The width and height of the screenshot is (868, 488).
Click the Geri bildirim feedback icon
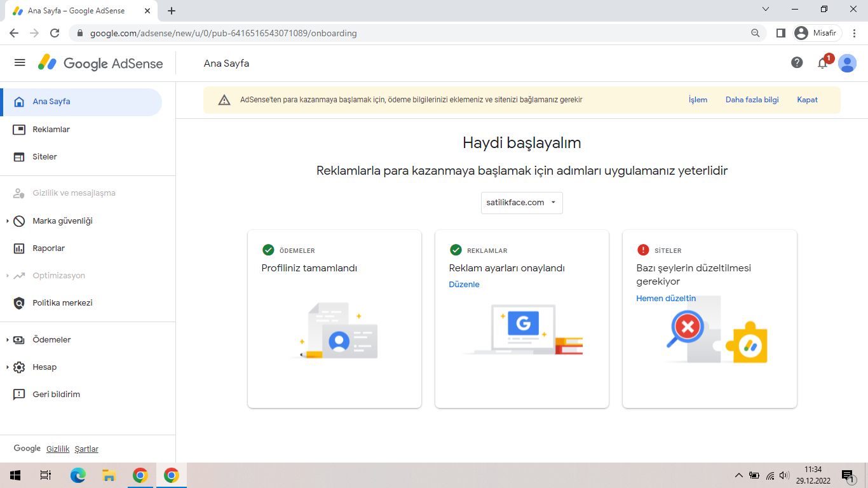tap(19, 395)
